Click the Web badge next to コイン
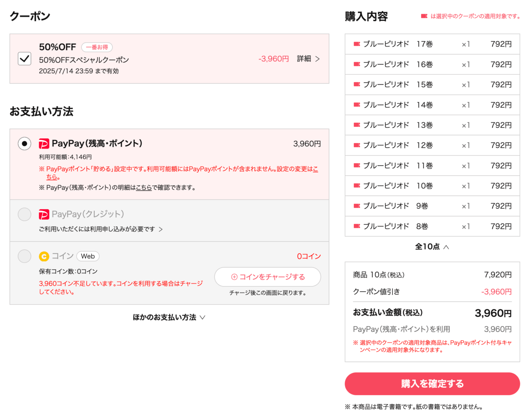Image resolution: width=532 pixels, height=414 pixels. pos(88,256)
